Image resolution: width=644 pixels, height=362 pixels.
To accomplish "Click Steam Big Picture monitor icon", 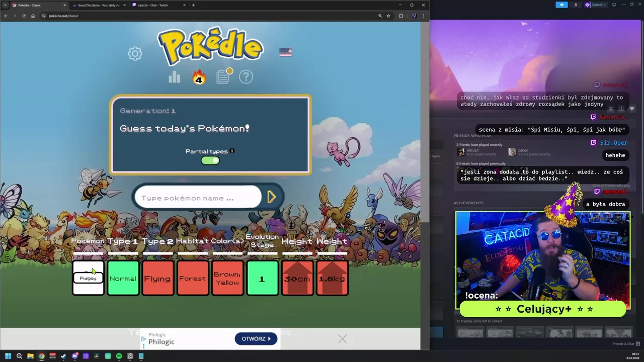I will point(614,5).
